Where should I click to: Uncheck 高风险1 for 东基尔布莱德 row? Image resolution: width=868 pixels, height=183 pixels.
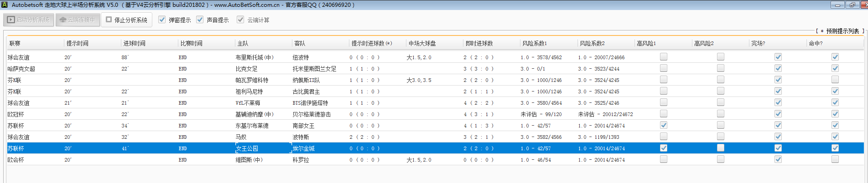tap(664, 125)
